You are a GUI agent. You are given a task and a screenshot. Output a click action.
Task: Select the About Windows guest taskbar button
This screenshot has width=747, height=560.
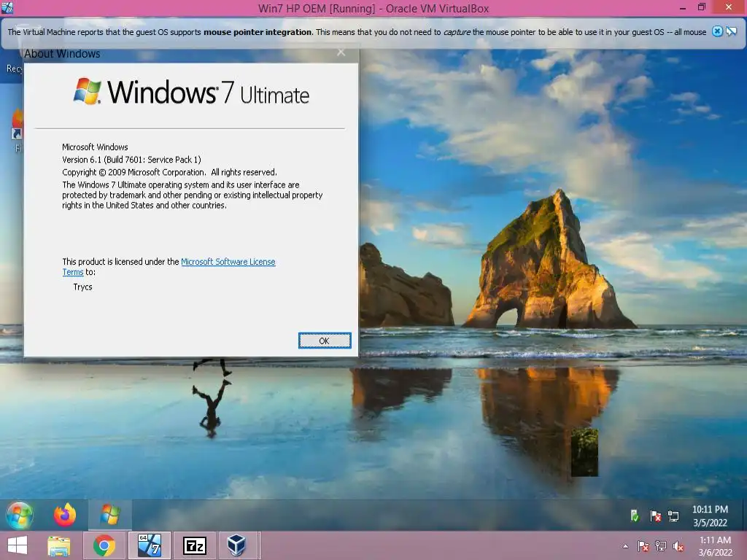pos(110,516)
